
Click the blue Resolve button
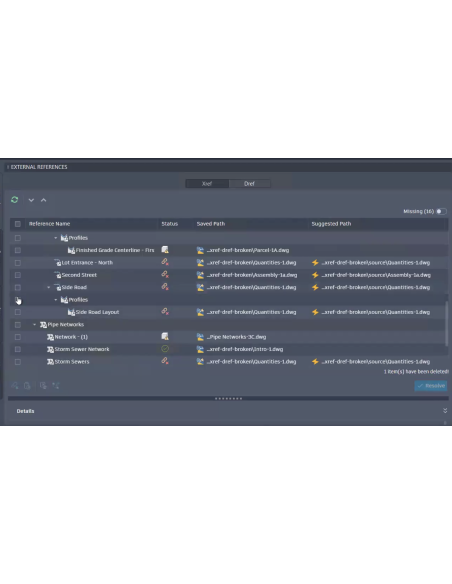(x=431, y=386)
